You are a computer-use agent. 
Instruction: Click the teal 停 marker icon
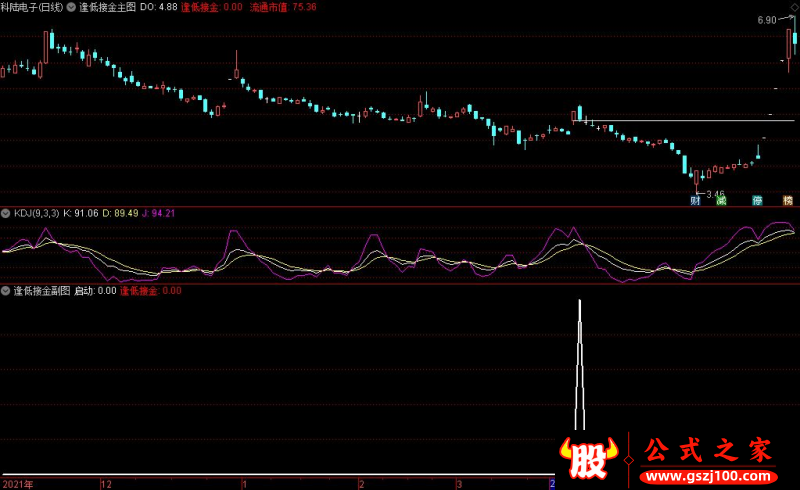(x=757, y=200)
